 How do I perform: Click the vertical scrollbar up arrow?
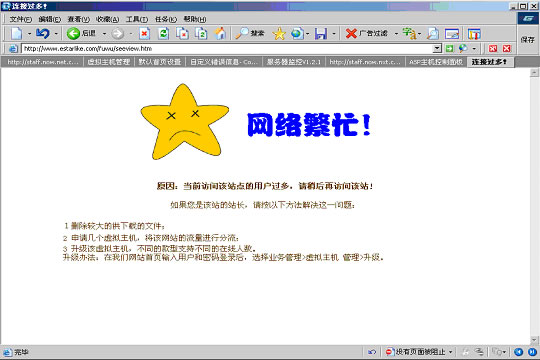pyautogui.click(x=534, y=72)
